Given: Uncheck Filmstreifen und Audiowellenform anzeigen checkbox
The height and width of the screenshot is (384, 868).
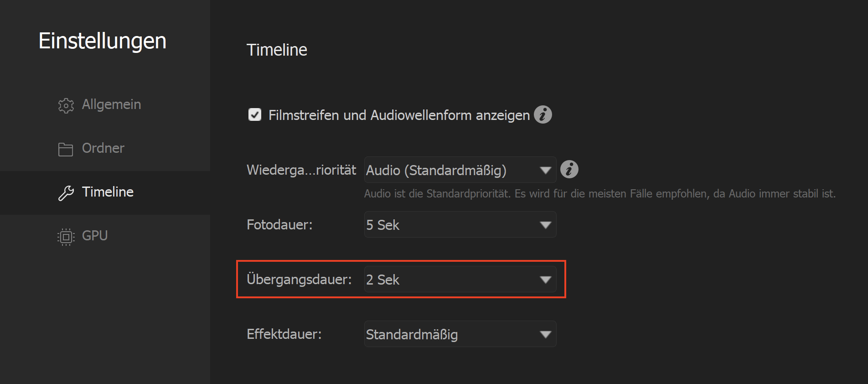Looking at the screenshot, I should [x=255, y=114].
